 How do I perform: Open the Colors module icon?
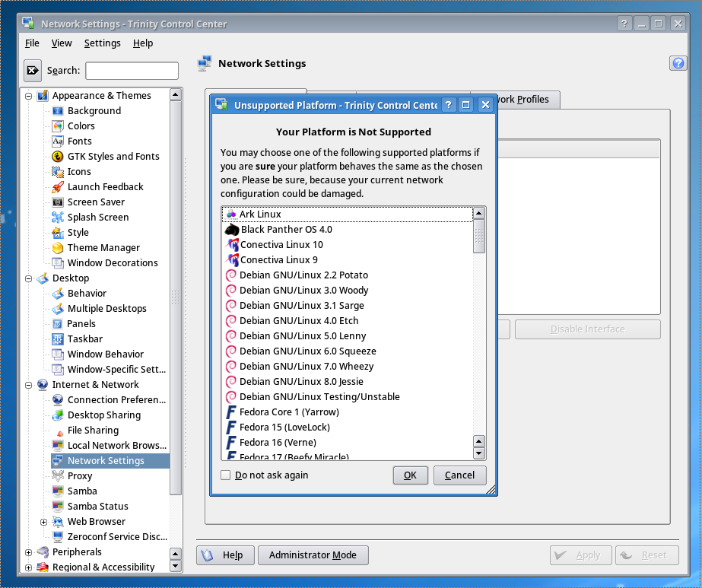coord(58,126)
